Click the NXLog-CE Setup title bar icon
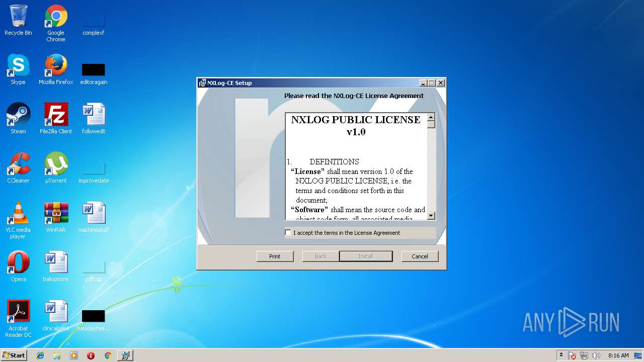This screenshot has height=362, width=644. 202,83
